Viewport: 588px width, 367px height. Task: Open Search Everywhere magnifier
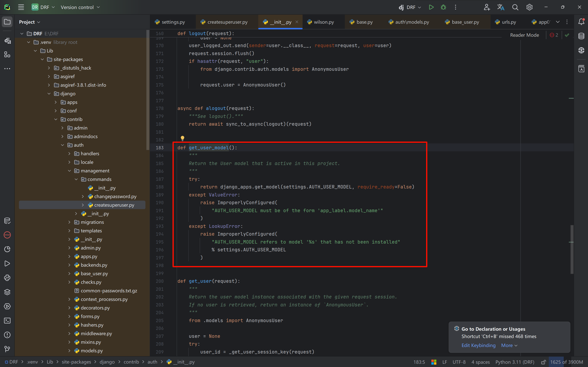[x=515, y=7]
